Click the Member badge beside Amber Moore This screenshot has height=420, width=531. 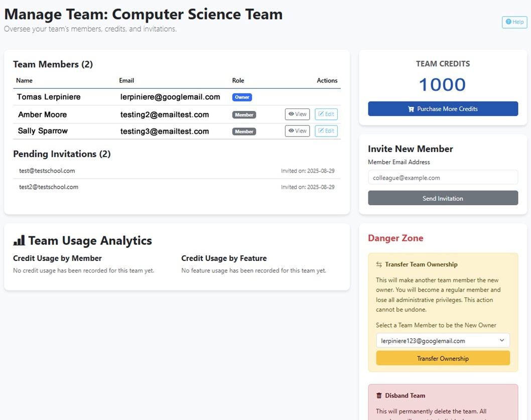[243, 114]
